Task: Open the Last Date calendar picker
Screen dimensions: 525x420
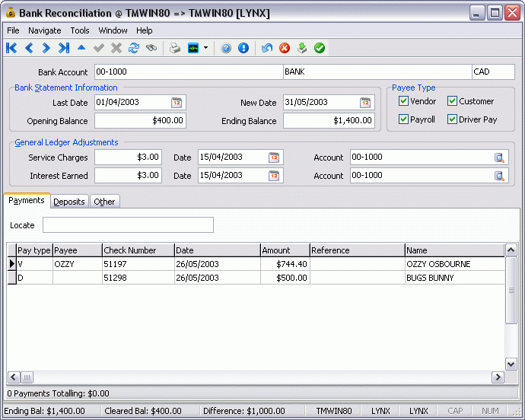Action: (177, 103)
